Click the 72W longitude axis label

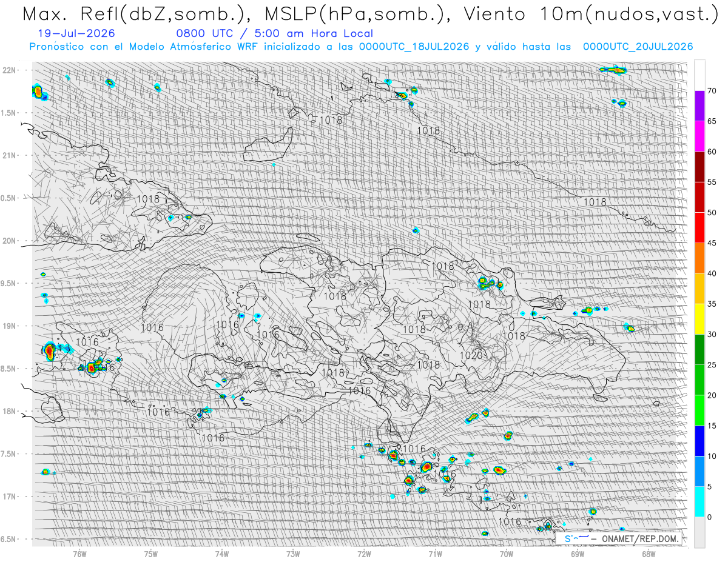(364, 553)
